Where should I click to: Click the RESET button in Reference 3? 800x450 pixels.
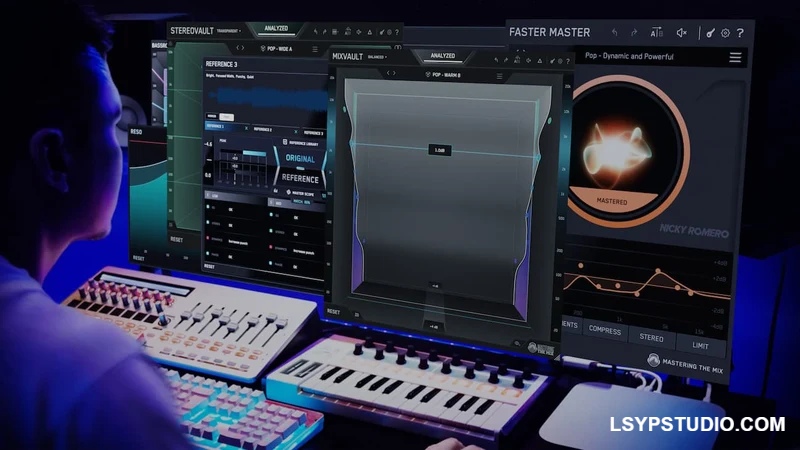[x=210, y=266]
